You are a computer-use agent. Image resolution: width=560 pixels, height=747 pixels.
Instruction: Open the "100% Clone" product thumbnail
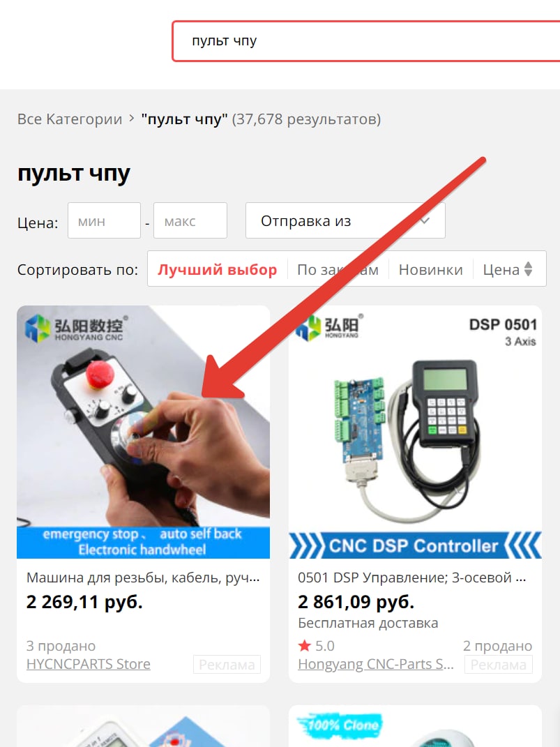415,726
